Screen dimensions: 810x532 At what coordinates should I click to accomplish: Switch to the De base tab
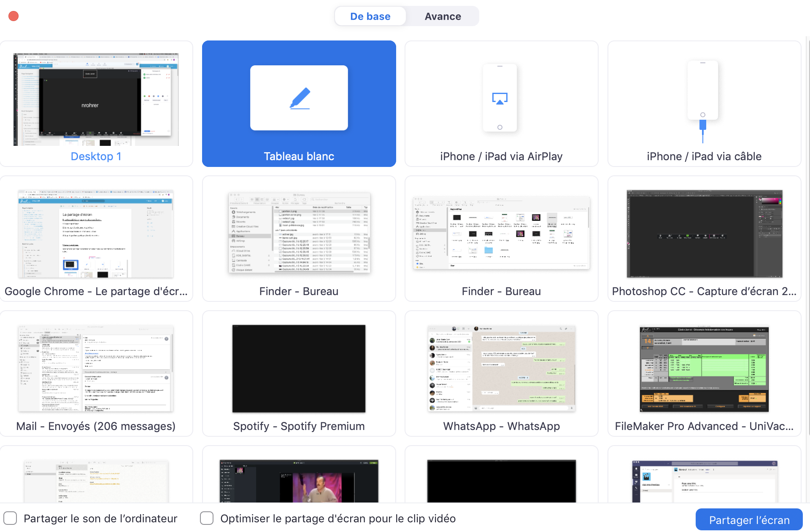[370, 16]
